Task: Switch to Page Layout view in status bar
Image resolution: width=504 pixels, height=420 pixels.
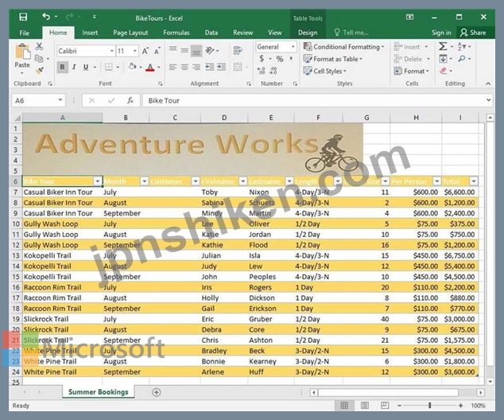Action: pos(365,405)
